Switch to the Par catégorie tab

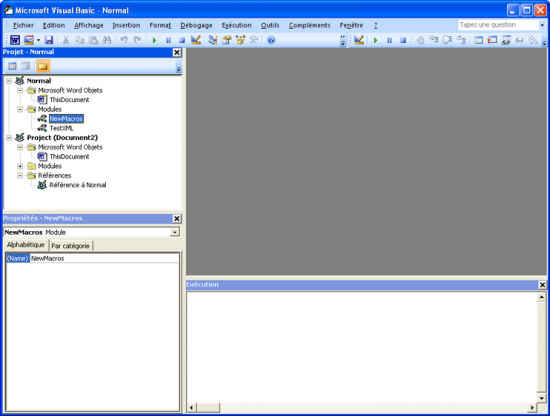pos(71,246)
